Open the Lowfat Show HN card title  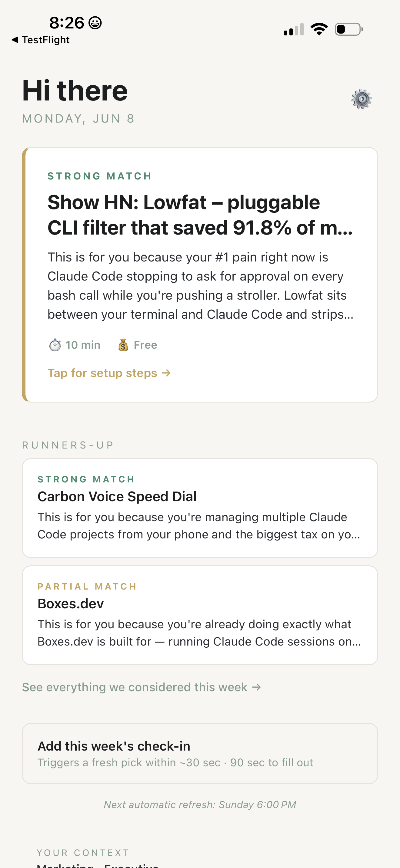coord(200,215)
